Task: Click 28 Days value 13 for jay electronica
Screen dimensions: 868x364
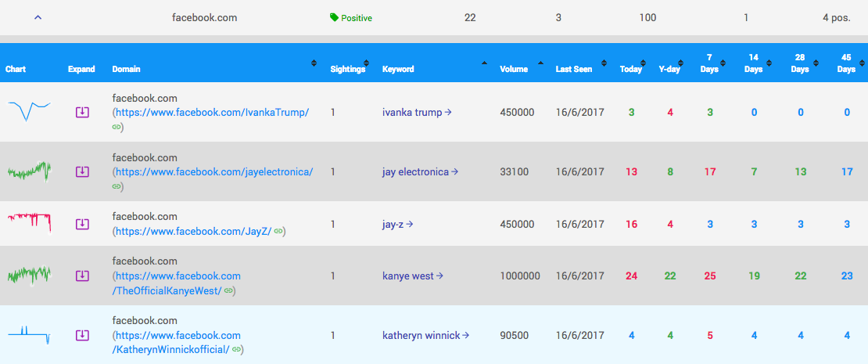Action: coord(801,171)
